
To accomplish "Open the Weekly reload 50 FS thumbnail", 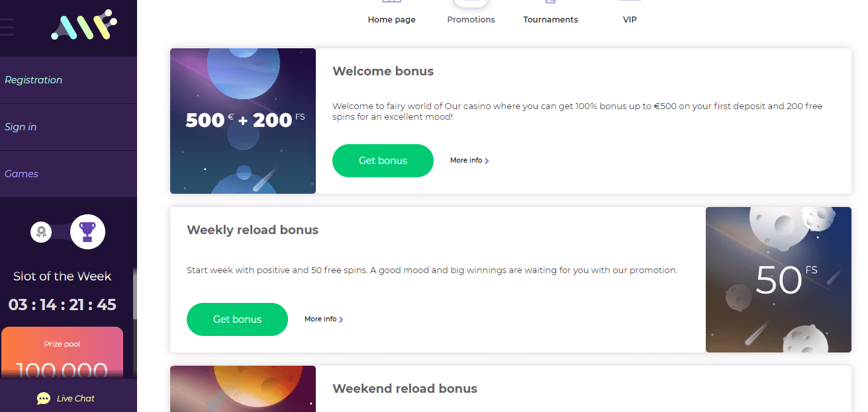I will click(779, 280).
